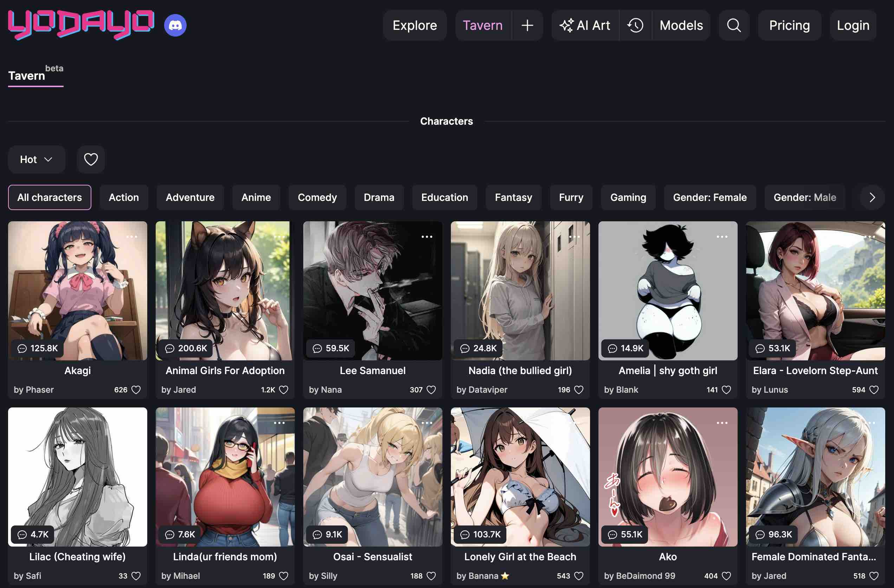Image resolution: width=894 pixels, height=588 pixels.
Task: Open the Discord community icon
Action: pyautogui.click(x=175, y=25)
